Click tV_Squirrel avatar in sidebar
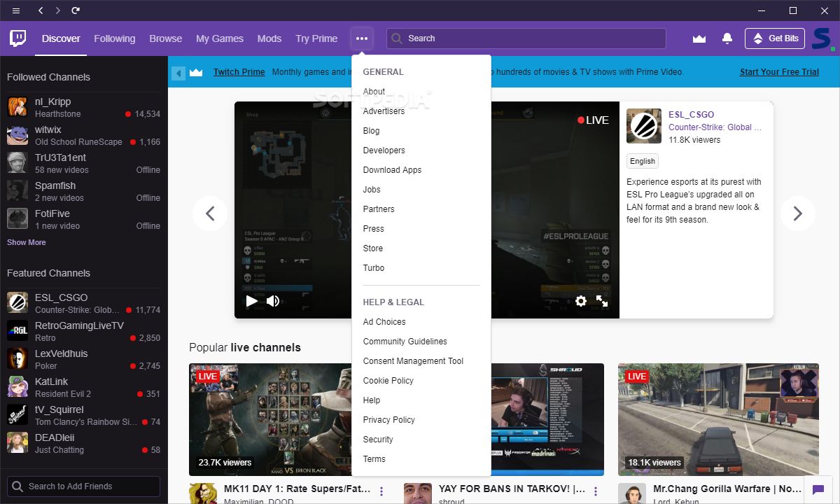The width and height of the screenshot is (840, 504). [x=17, y=415]
